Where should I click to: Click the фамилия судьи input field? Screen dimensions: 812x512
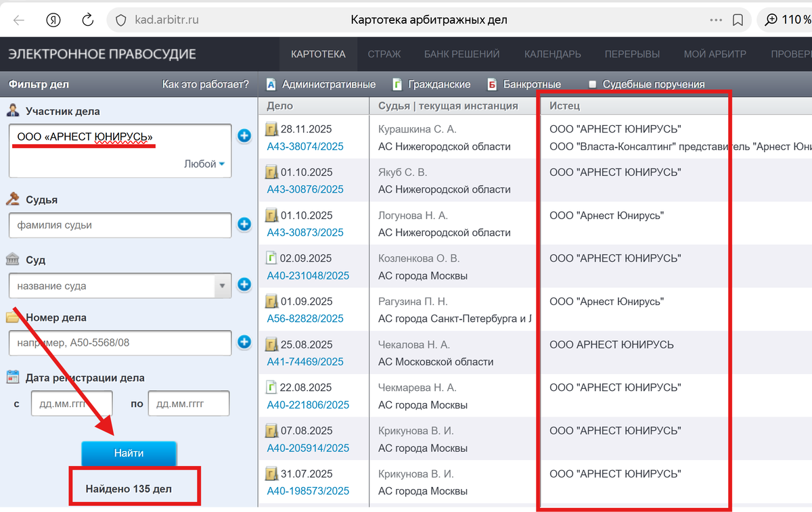click(x=120, y=225)
